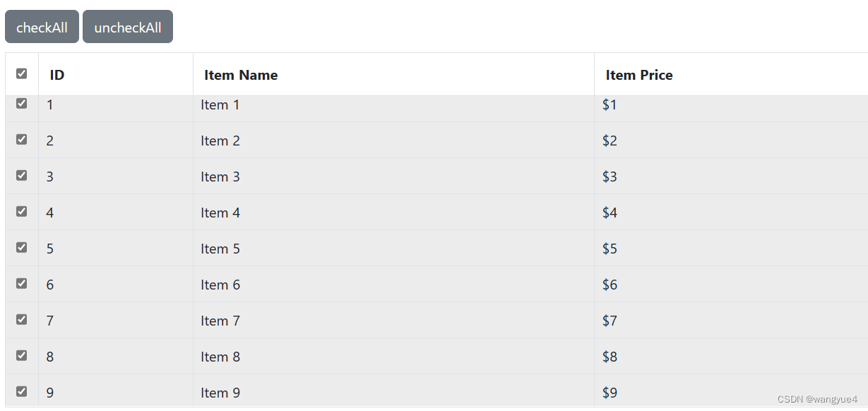Uncheck the checkbox for Item 2
The image size is (868, 411).
coord(21,138)
